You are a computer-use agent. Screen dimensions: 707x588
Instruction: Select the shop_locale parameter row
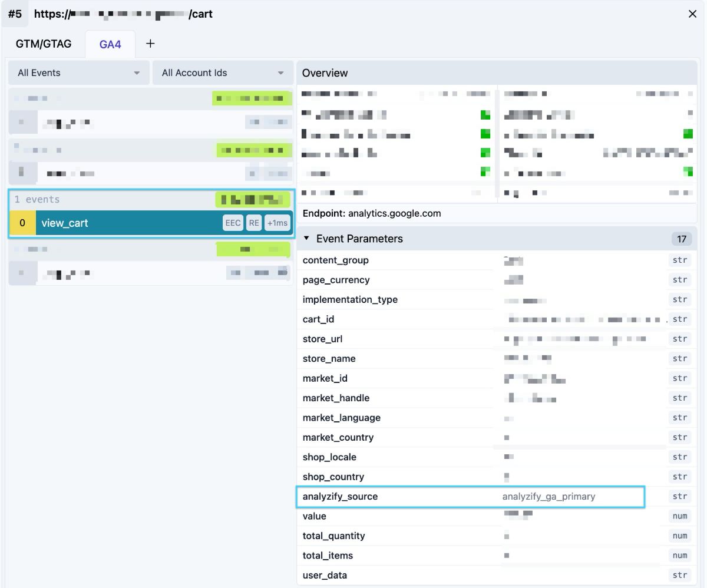click(497, 457)
